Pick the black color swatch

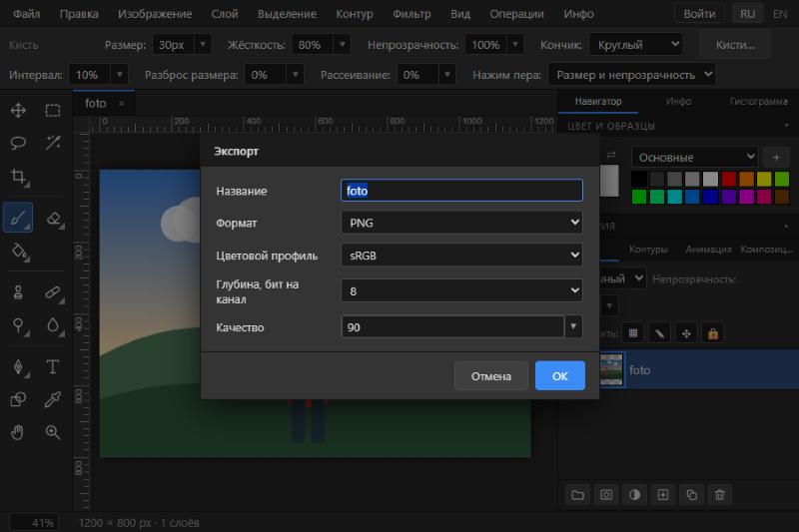coord(639,179)
